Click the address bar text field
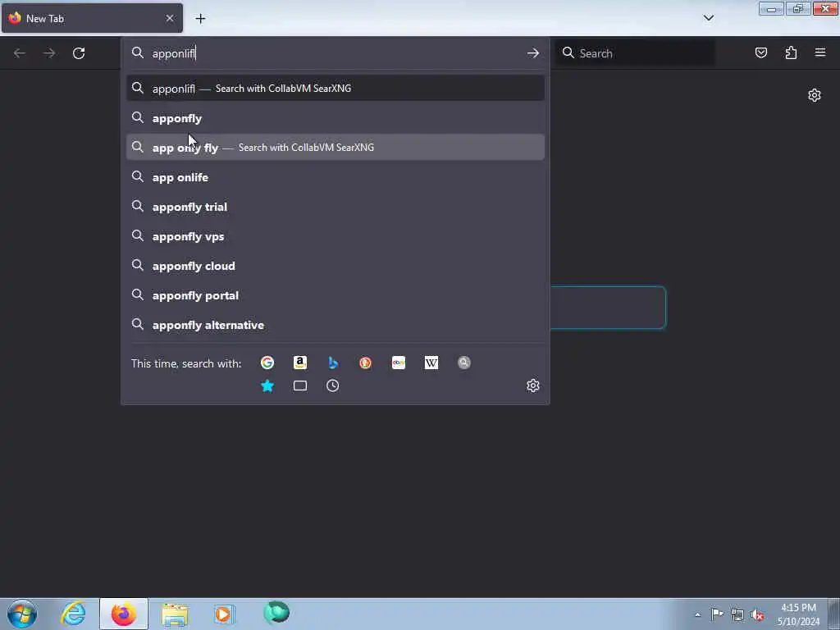Screen dimensions: 840x630 [x=335, y=53]
